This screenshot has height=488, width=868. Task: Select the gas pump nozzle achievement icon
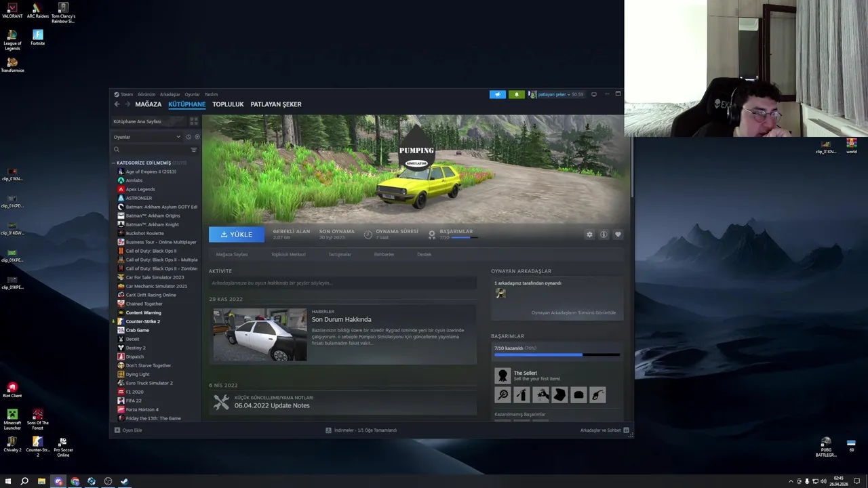[x=597, y=394]
